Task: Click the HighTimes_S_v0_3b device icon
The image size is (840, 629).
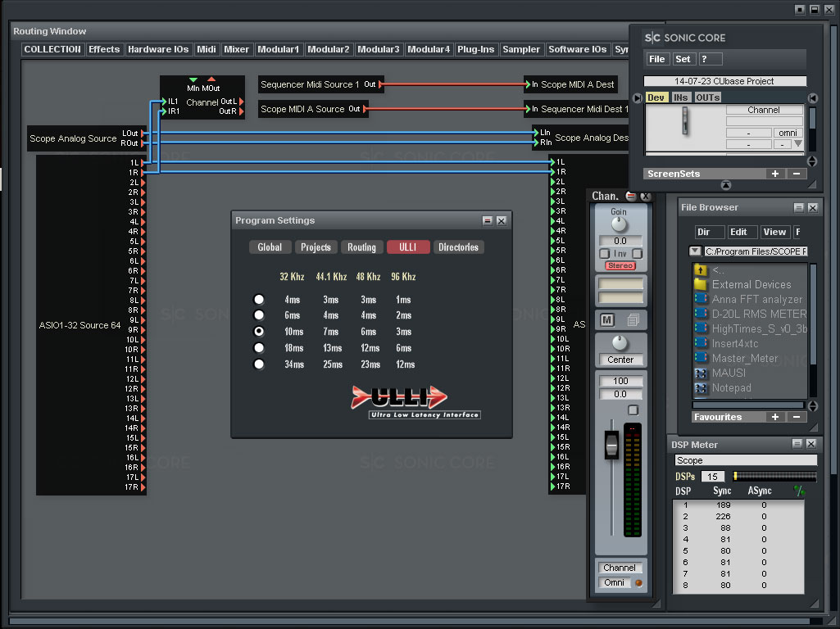Action: coord(700,328)
